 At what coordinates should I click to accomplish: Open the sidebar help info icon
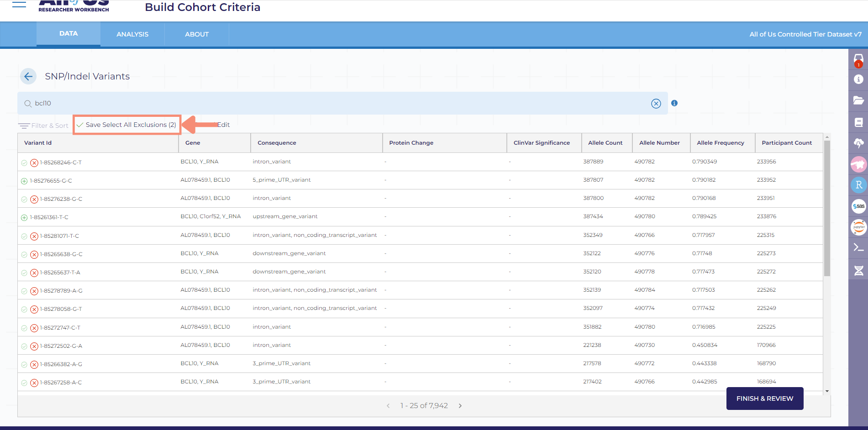(858, 79)
